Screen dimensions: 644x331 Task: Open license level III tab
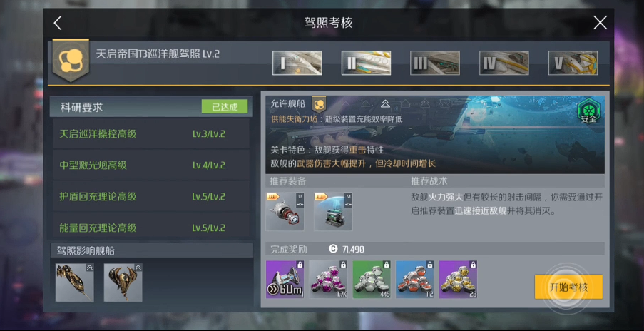click(x=435, y=63)
